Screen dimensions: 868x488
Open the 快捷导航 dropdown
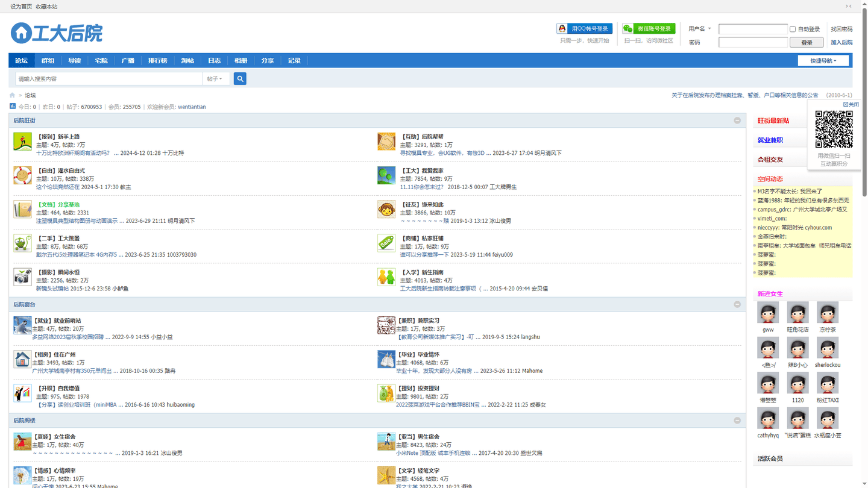point(823,61)
